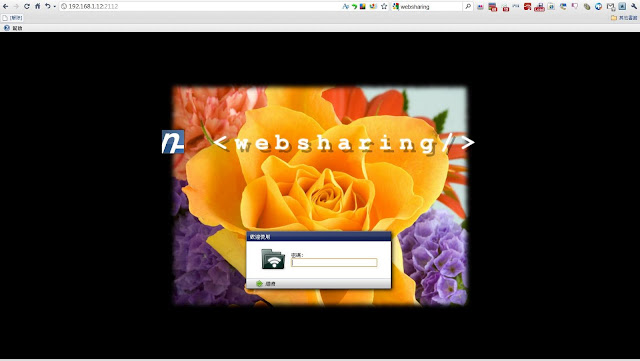Click the login dialog title bar

coord(319,236)
